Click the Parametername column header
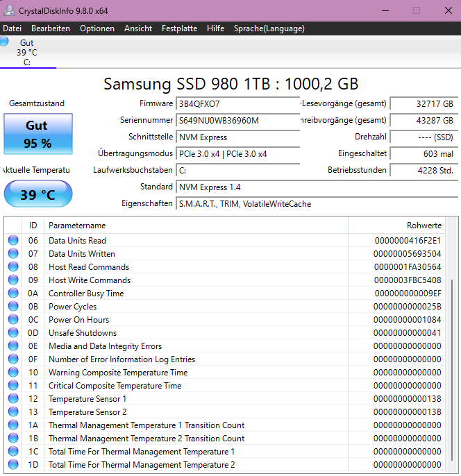Image resolution: width=461 pixels, height=476 pixels. pos(196,226)
